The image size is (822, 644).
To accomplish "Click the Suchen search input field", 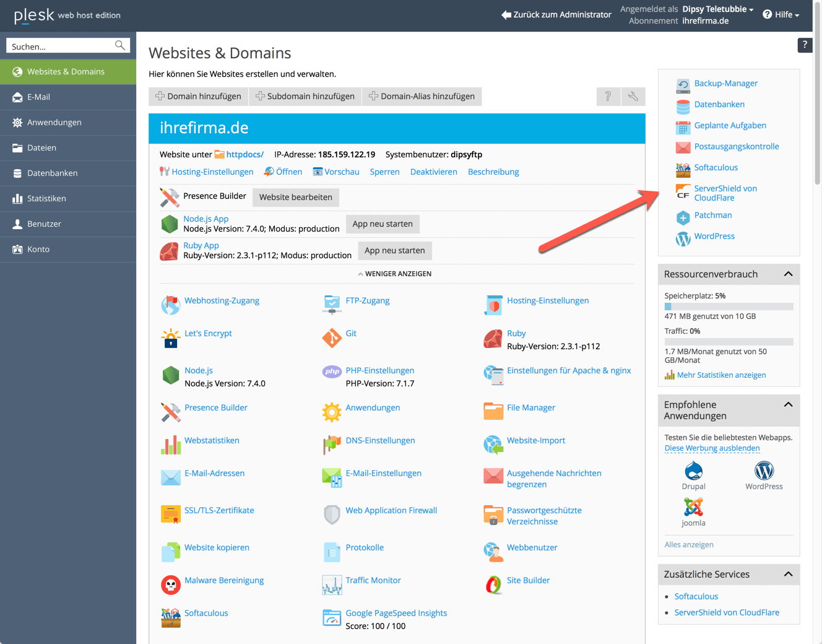I will [61, 46].
